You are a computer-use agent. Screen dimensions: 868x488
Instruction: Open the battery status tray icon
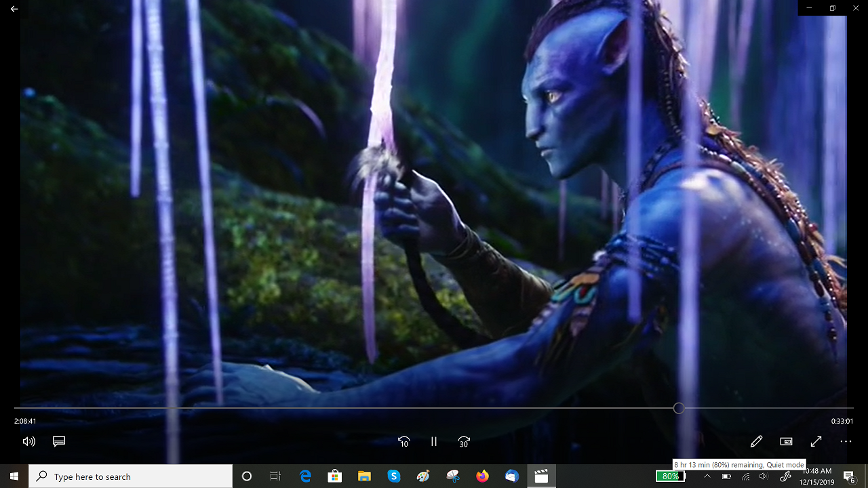coord(726,476)
